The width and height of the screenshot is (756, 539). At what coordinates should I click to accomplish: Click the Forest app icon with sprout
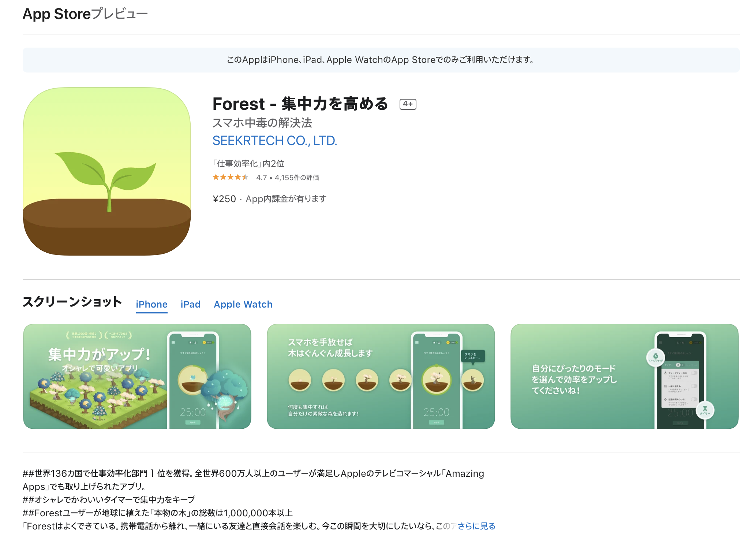(x=107, y=171)
